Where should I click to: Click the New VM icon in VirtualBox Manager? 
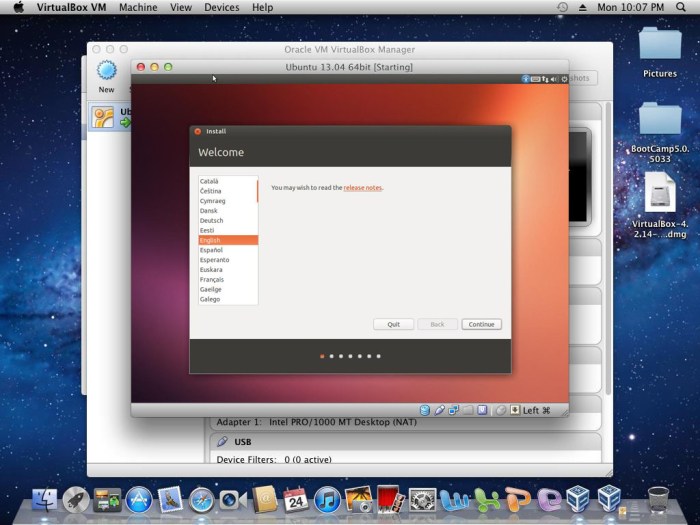point(106,72)
